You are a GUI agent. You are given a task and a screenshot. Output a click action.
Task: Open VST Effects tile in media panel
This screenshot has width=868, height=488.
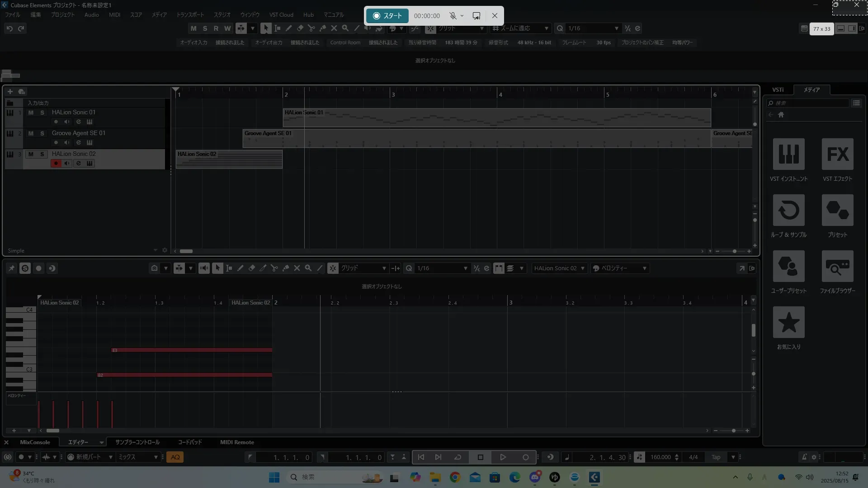[x=837, y=155]
